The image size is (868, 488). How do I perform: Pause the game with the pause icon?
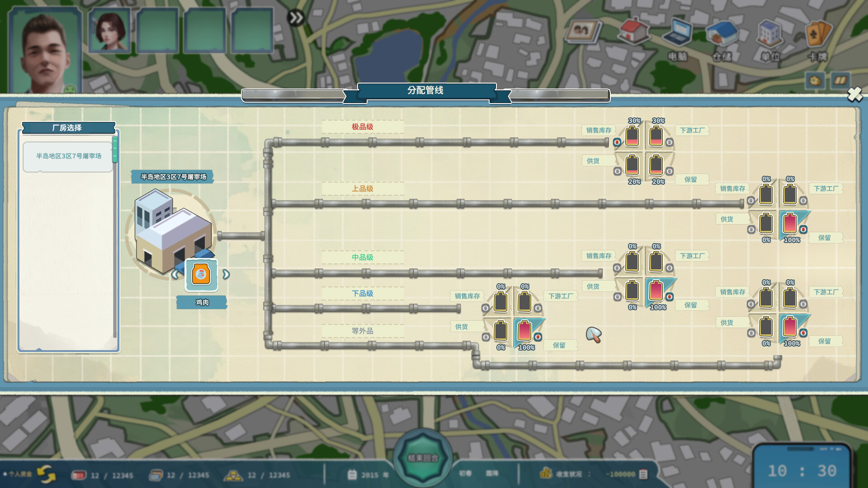pos(840,80)
